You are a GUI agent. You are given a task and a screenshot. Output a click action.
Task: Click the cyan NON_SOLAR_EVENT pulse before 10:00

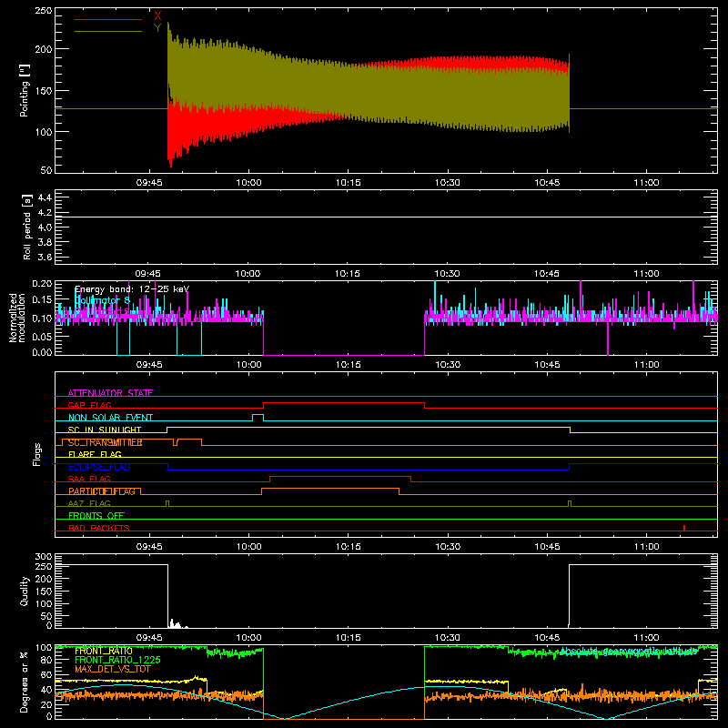(258, 417)
